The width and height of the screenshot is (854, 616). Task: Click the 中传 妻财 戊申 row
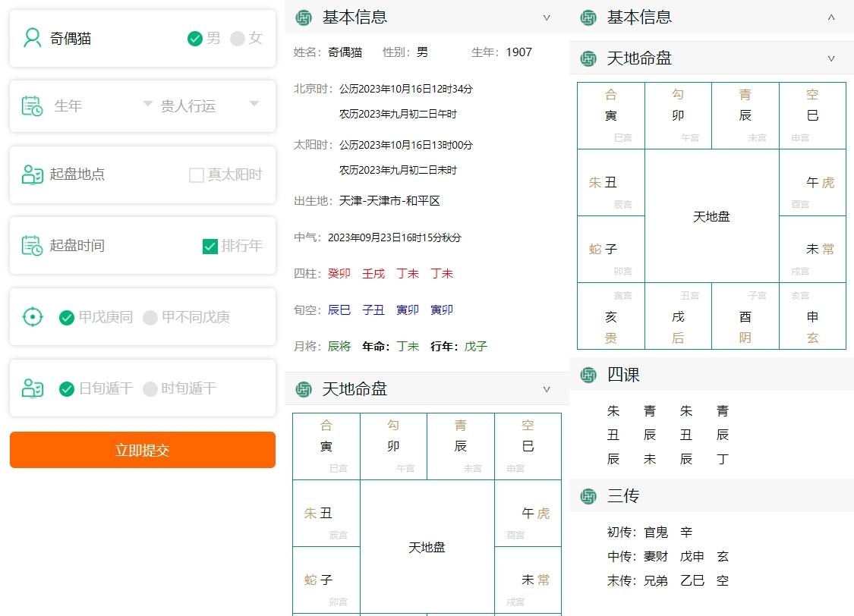(x=668, y=556)
